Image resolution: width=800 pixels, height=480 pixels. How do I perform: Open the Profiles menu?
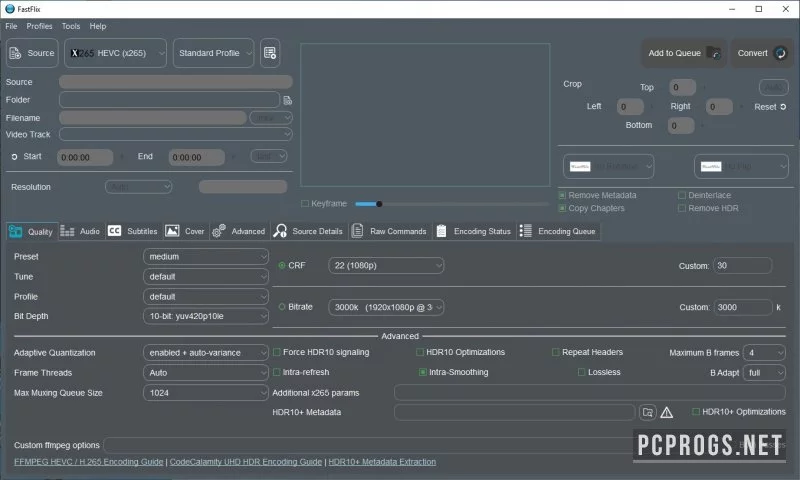pyautogui.click(x=39, y=26)
